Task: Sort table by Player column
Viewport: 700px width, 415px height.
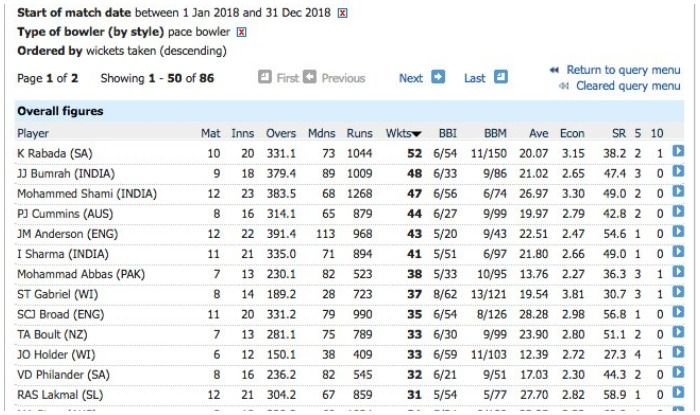Action: click(x=33, y=133)
